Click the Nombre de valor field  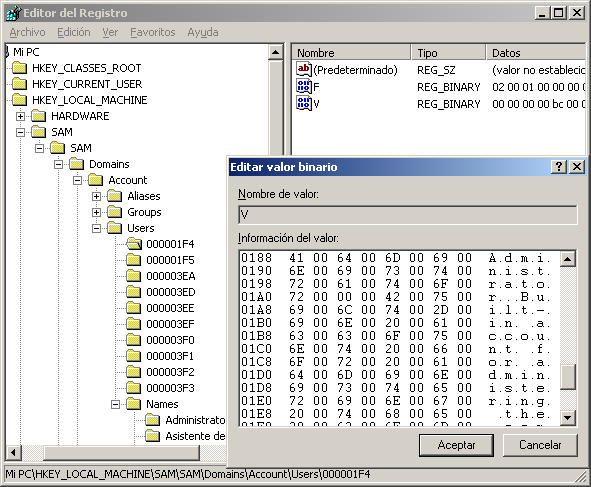(x=408, y=215)
